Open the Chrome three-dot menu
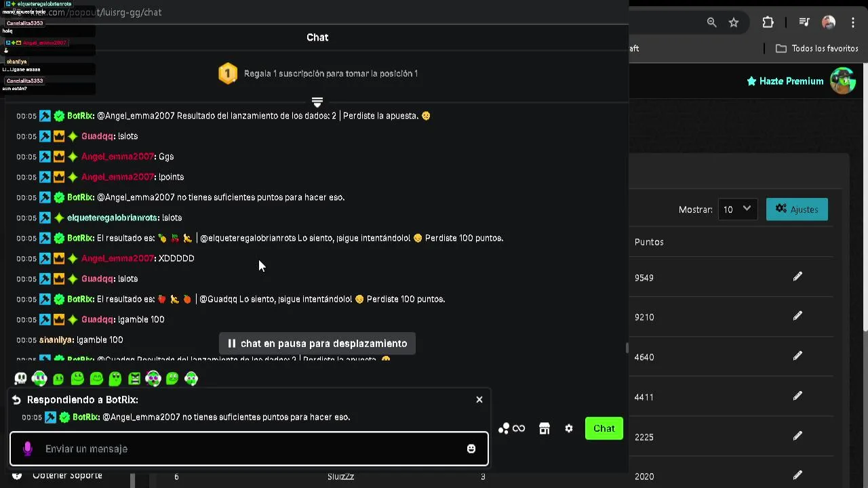The width and height of the screenshot is (868, 488). (x=853, y=22)
